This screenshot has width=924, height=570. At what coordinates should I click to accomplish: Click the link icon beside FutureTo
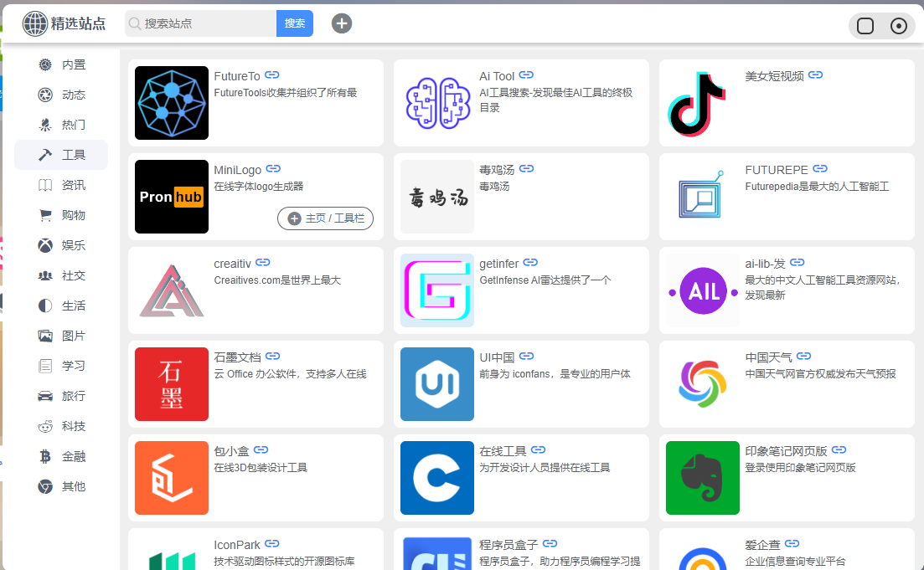tap(271, 74)
